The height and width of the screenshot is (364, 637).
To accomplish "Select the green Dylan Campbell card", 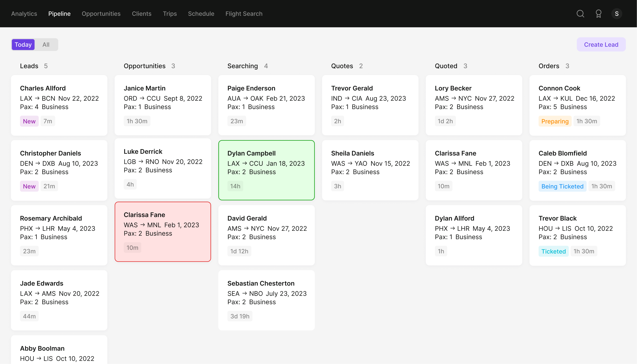I will pyautogui.click(x=266, y=170).
